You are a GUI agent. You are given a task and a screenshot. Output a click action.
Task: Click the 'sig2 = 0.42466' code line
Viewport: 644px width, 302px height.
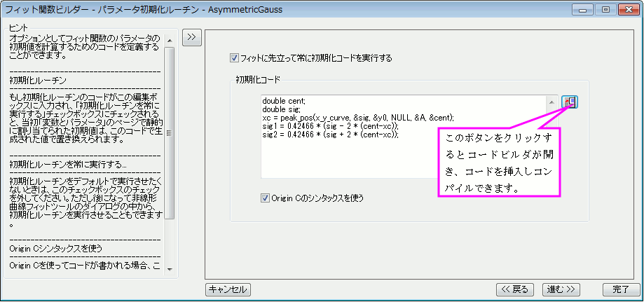click(331, 135)
